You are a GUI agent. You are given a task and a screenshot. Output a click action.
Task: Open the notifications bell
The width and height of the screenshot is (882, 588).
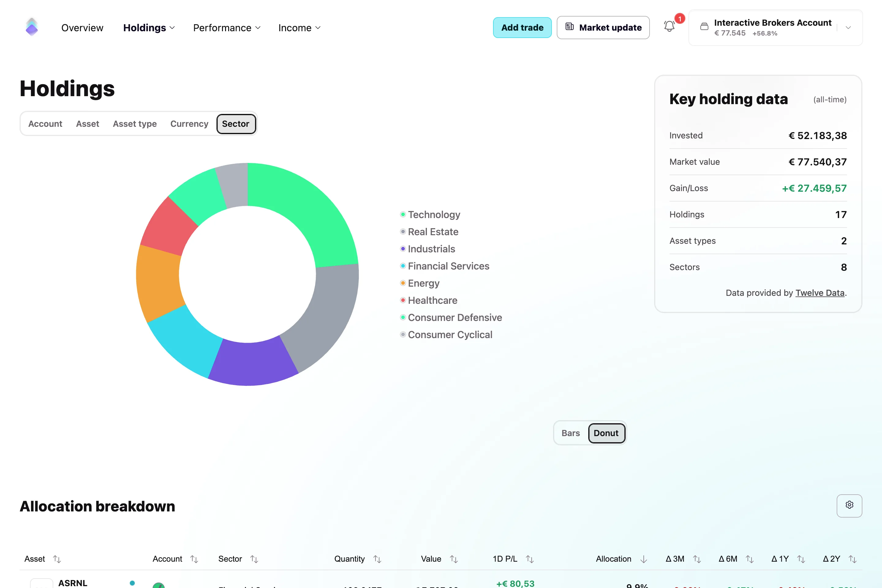click(669, 26)
